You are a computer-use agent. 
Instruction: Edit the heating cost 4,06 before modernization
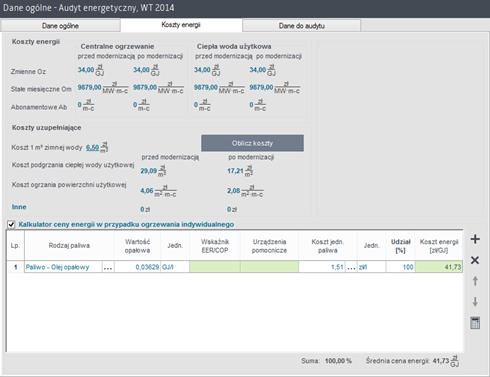pos(147,191)
